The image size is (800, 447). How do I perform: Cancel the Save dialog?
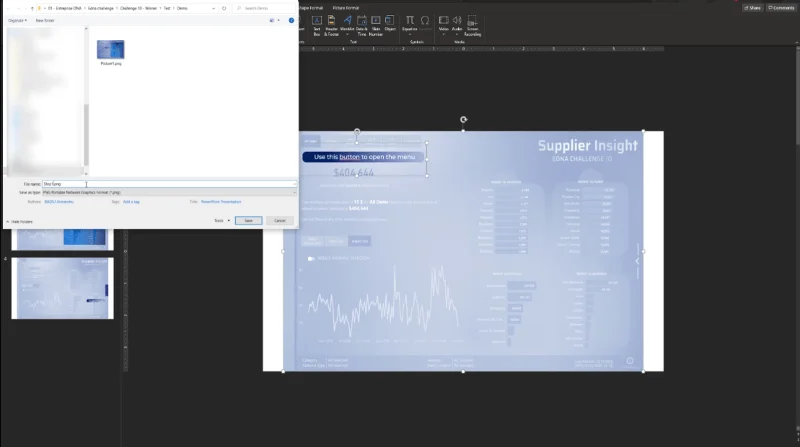280,220
